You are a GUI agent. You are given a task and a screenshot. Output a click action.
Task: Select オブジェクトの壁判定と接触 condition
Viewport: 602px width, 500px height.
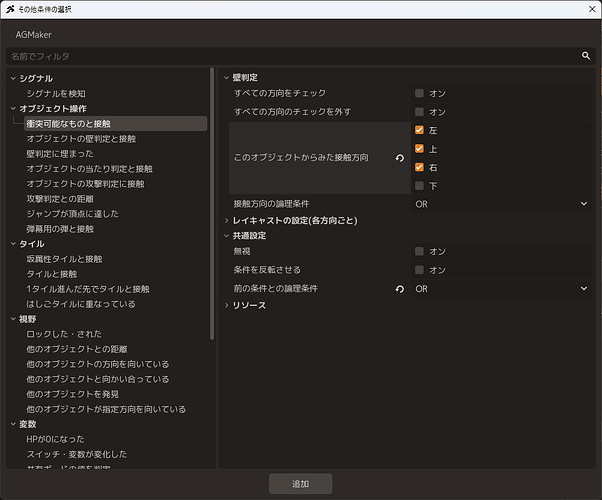81,139
